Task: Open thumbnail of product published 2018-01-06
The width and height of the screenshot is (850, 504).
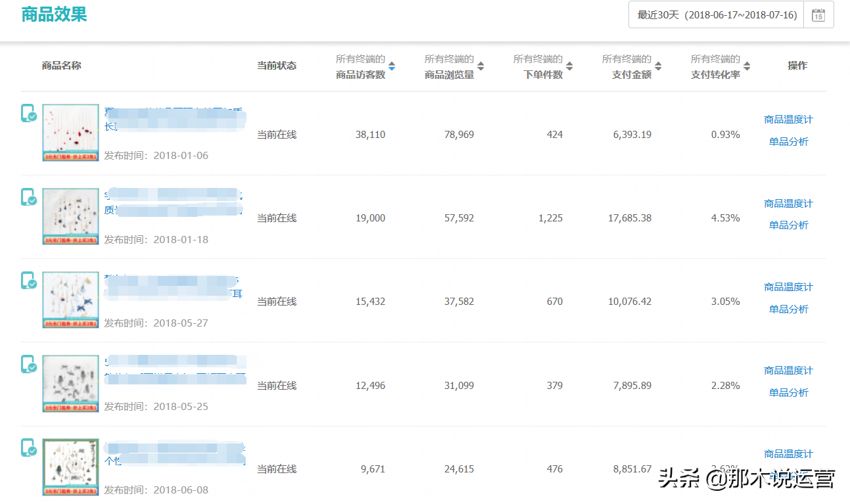Action: pyautogui.click(x=70, y=133)
